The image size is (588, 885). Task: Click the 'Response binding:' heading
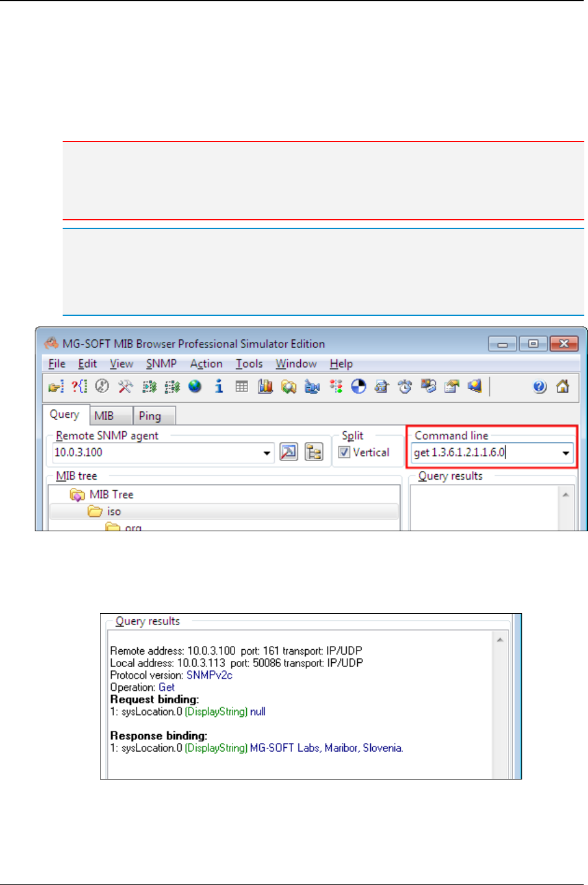point(159,735)
